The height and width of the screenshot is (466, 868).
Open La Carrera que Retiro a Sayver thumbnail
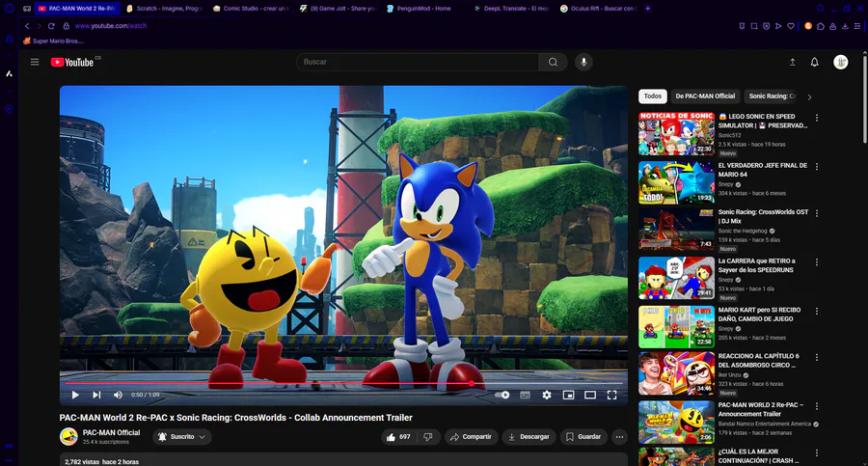coord(676,278)
